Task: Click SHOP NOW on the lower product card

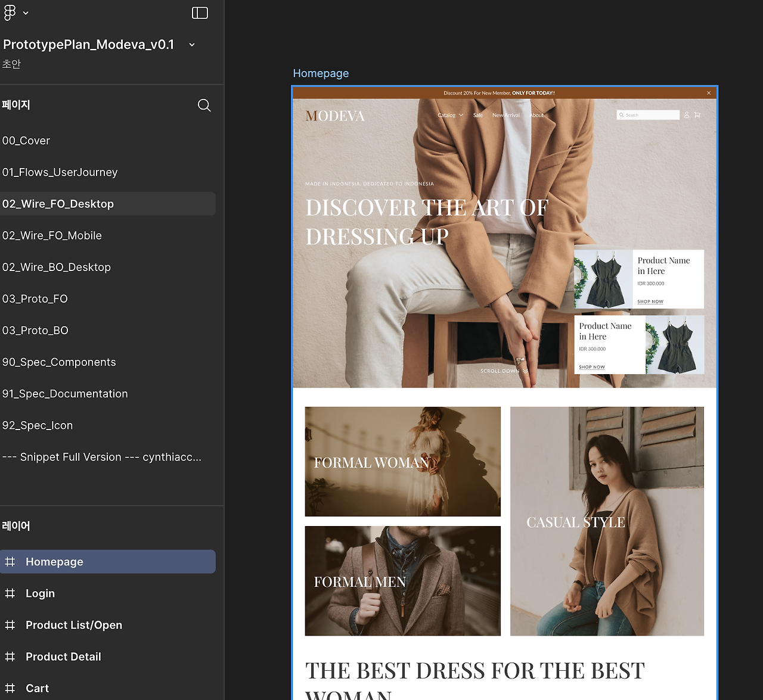Action: (592, 367)
